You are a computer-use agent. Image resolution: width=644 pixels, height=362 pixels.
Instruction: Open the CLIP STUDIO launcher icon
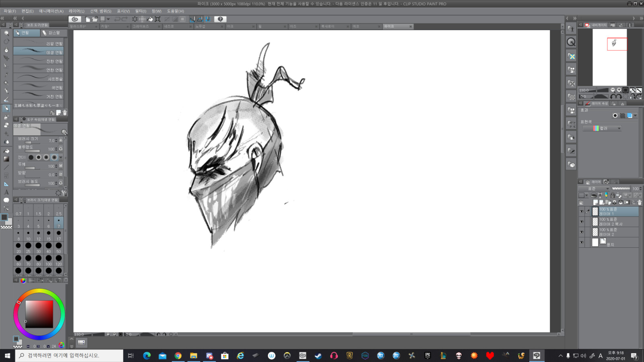click(x=75, y=19)
